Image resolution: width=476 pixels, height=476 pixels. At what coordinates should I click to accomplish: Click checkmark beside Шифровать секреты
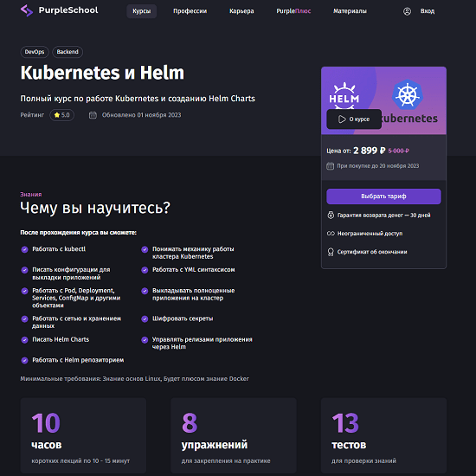click(145, 318)
